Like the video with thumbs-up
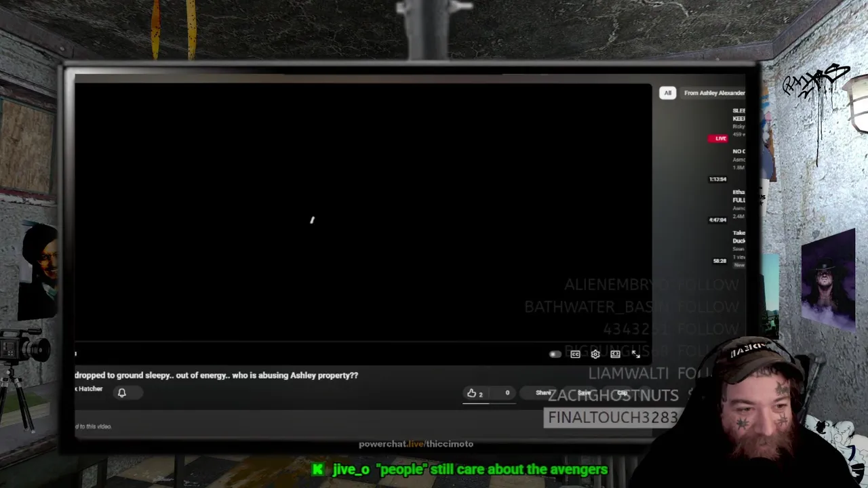 pos(475,393)
